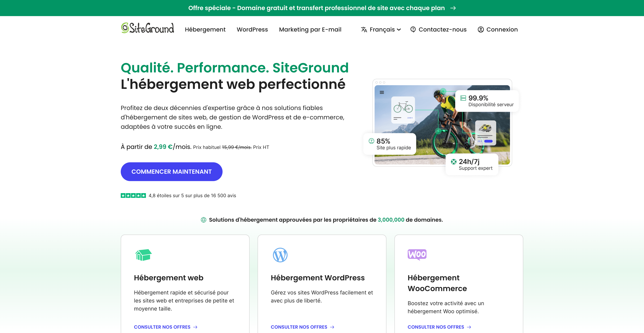Viewport: 644px width, 333px height.
Task: Open the Hébergement menu
Action: pyautogui.click(x=205, y=30)
